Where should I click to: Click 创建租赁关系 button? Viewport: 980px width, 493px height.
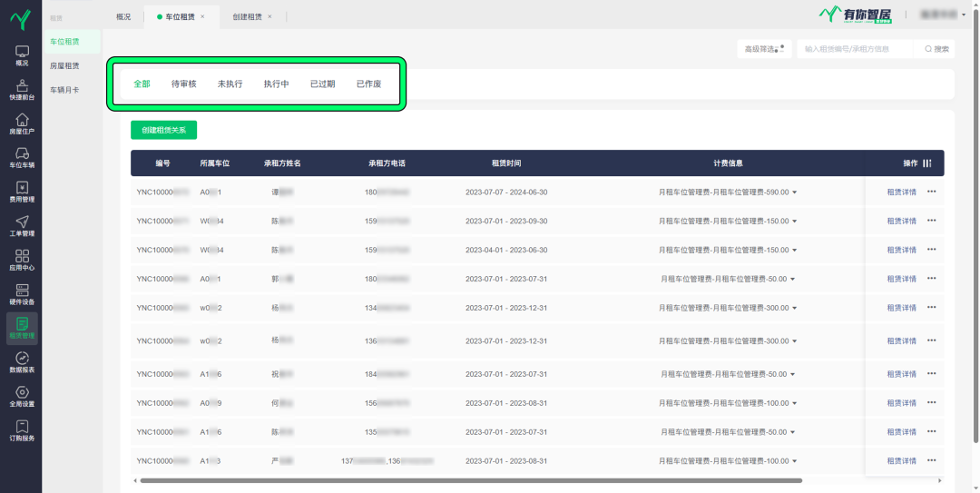coord(163,130)
